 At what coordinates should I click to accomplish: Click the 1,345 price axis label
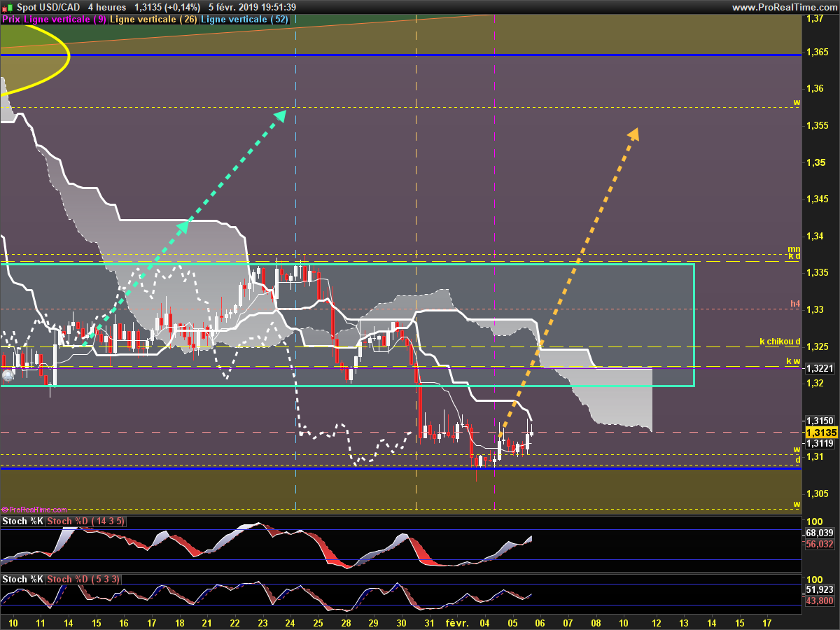(816, 199)
